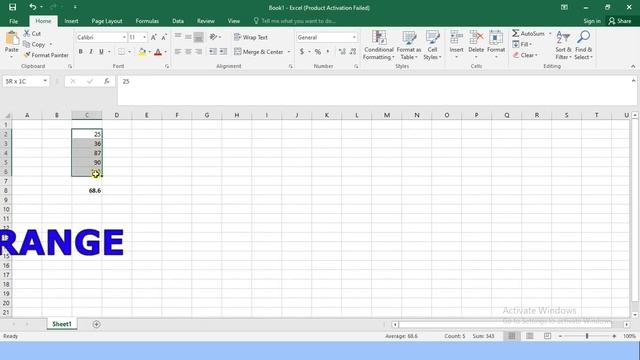This screenshot has height=360, width=640.
Task: Click in the formula bar
Action: 375,90
